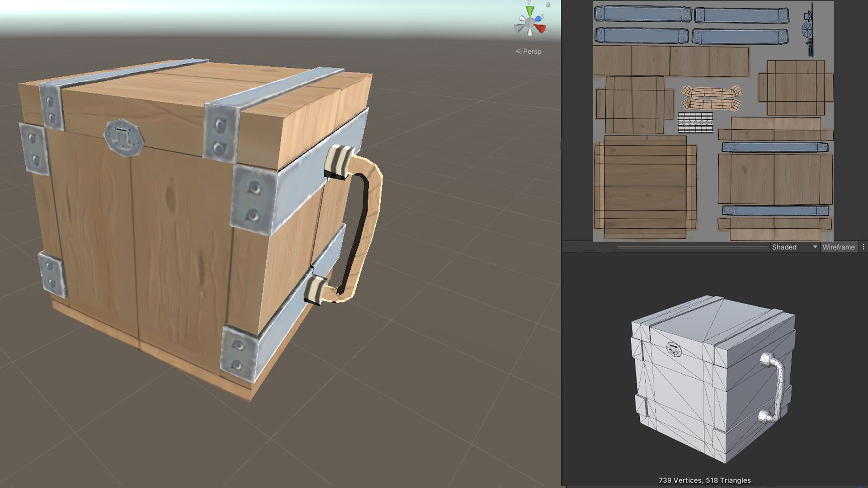Click the gizmo's center cube
The height and width of the screenshot is (488, 868).
[x=529, y=22]
